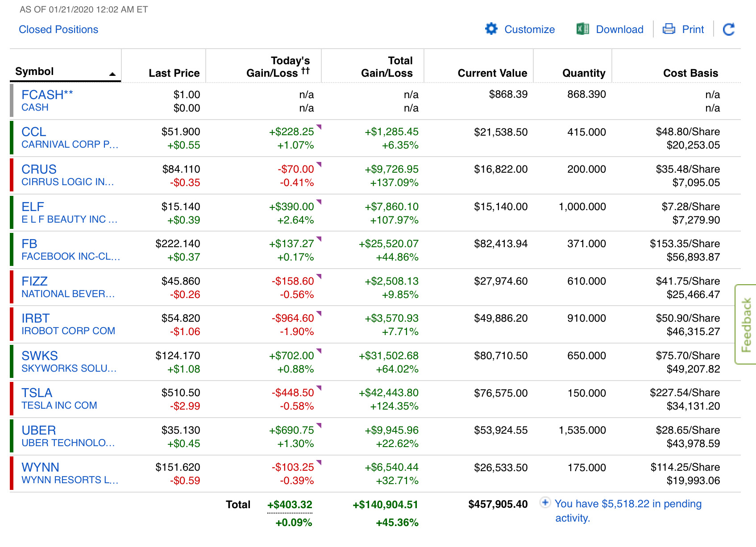
Task: Click UBER TECHNOLO description link
Action: (68, 443)
